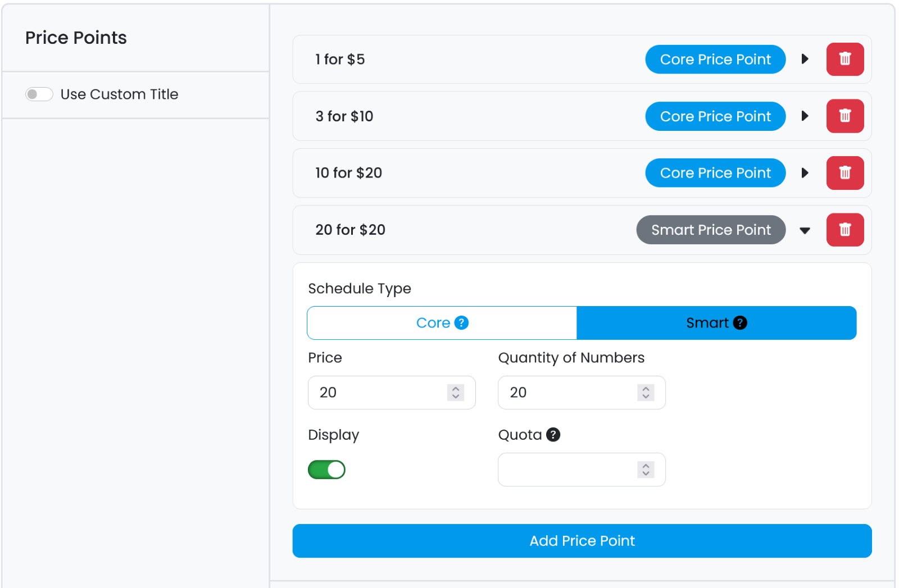This screenshot has height=588, width=899.
Task: Click the Quota help question mark
Action: (553, 435)
